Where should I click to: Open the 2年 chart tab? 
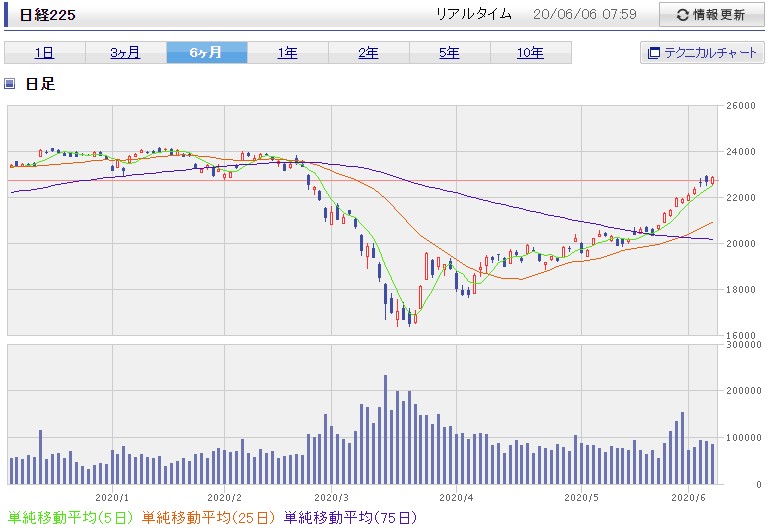coord(368,52)
